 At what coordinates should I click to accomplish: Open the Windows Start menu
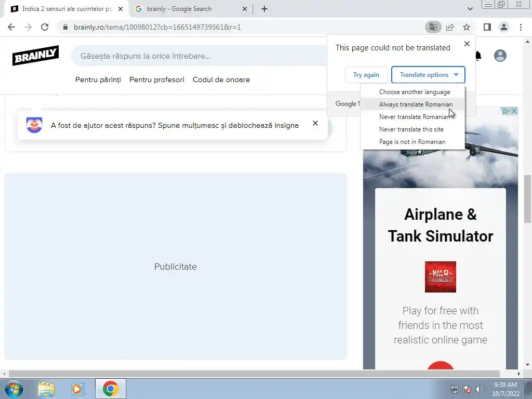pyautogui.click(x=14, y=389)
